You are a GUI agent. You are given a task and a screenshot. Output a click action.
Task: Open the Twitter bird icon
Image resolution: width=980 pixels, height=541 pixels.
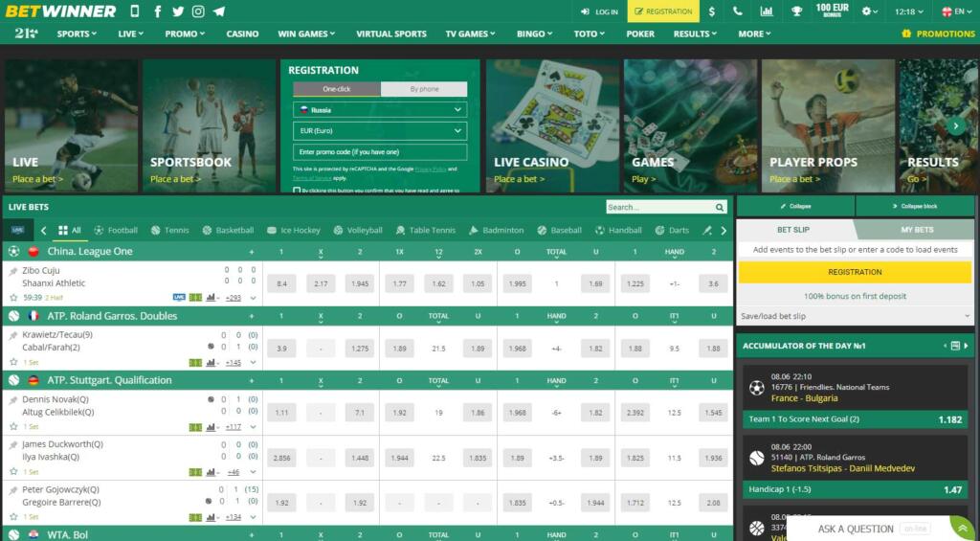pyautogui.click(x=178, y=11)
